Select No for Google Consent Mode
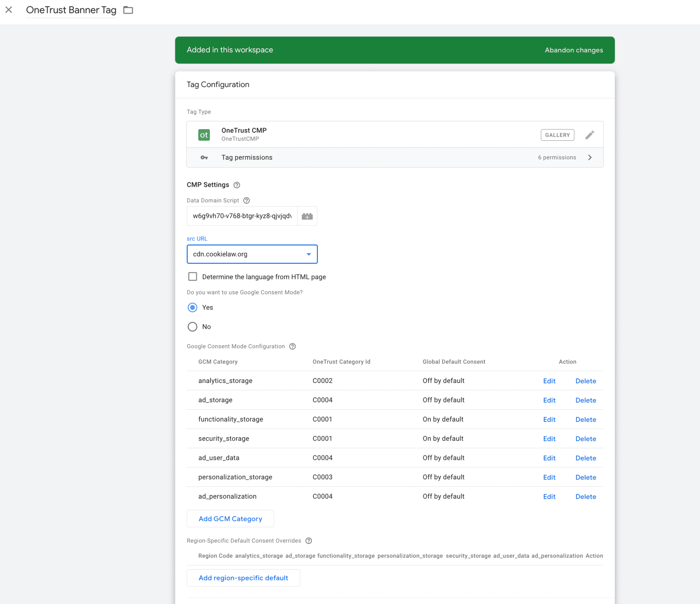 pos(192,327)
